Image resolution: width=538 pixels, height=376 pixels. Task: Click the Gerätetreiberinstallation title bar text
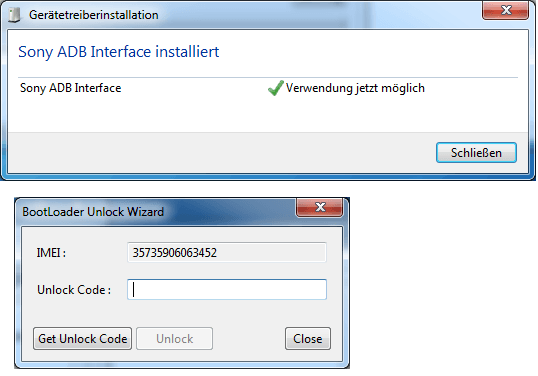pyautogui.click(x=94, y=15)
